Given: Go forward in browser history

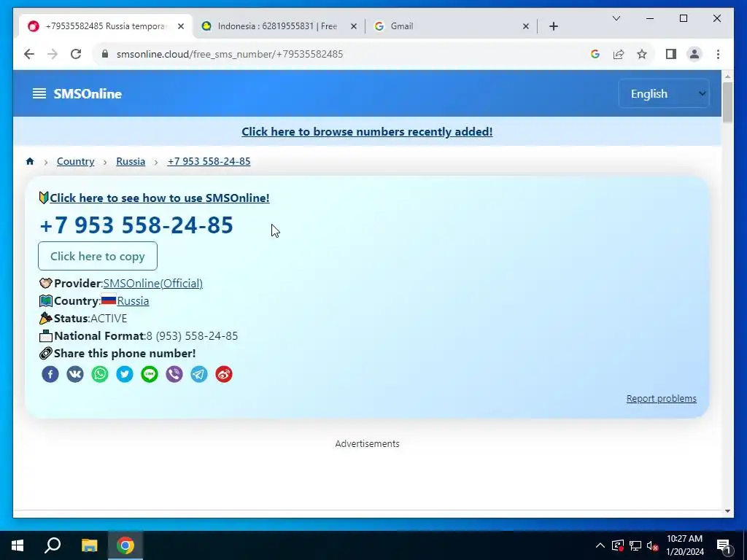Looking at the screenshot, I should [x=53, y=54].
